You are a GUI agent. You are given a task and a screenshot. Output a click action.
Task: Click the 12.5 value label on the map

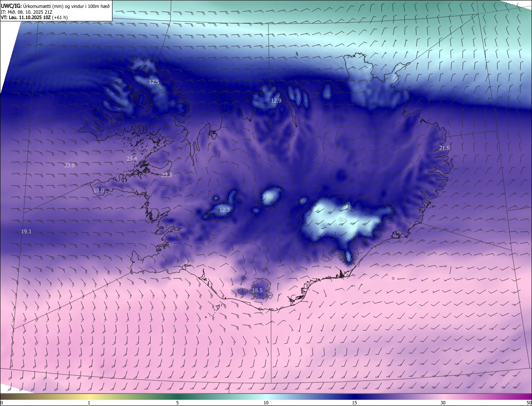(154, 82)
